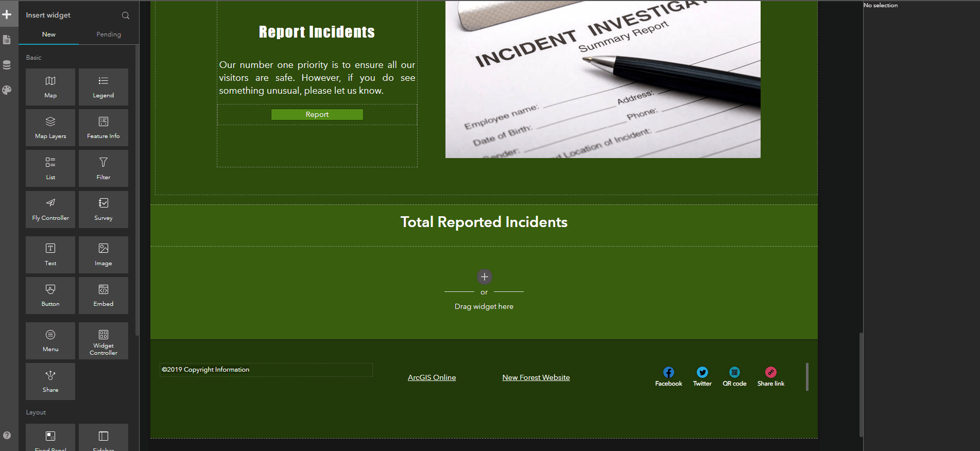Click the widget search magnifier icon
The image size is (980, 451).
tap(126, 15)
